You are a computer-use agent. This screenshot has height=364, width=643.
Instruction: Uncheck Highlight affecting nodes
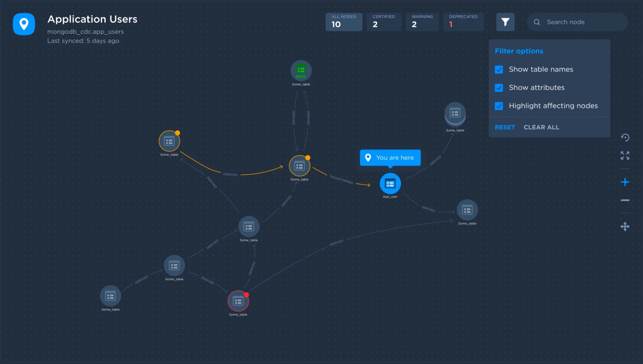coord(499,106)
